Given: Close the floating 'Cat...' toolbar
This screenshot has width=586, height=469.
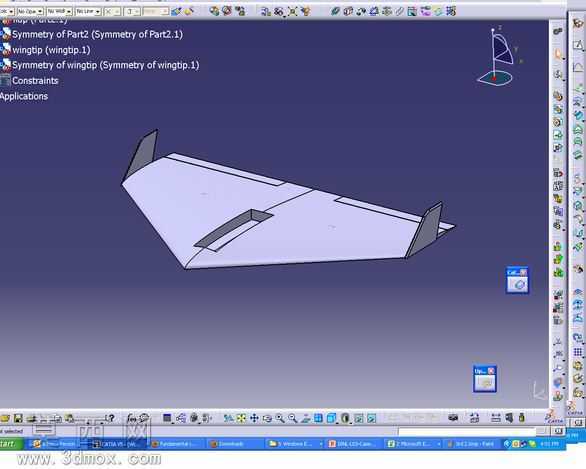Looking at the screenshot, I should coord(523,272).
